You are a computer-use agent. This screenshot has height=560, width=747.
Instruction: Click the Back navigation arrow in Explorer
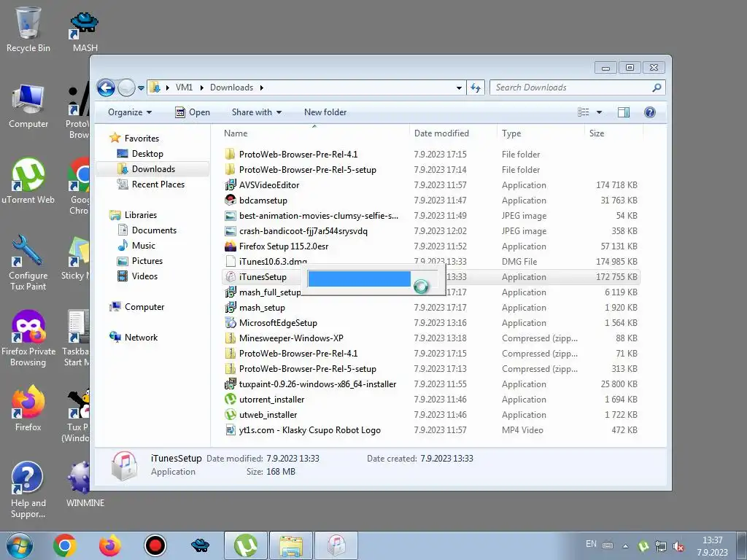tap(106, 87)
